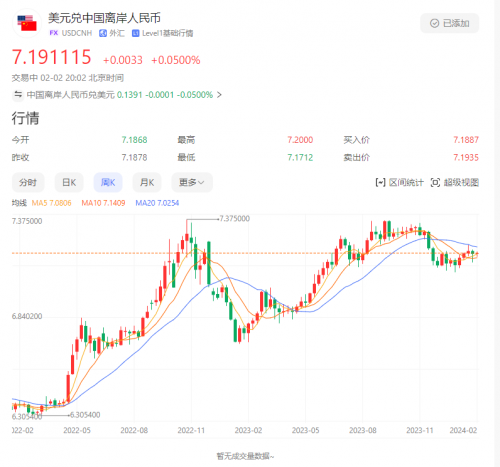Toggle the 已添加 watchlist button
The image size is (500, 467).
point(449,23)
